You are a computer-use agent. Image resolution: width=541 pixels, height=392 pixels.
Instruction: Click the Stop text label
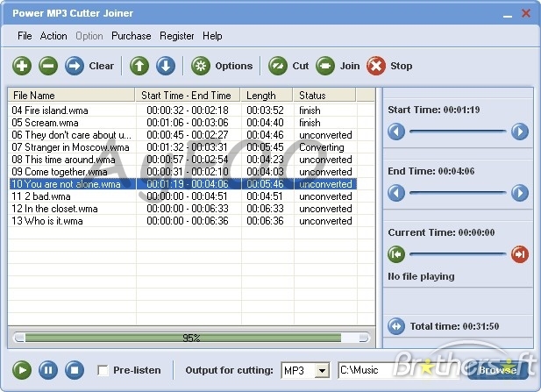pyautogui.click(x=402, y=66)
